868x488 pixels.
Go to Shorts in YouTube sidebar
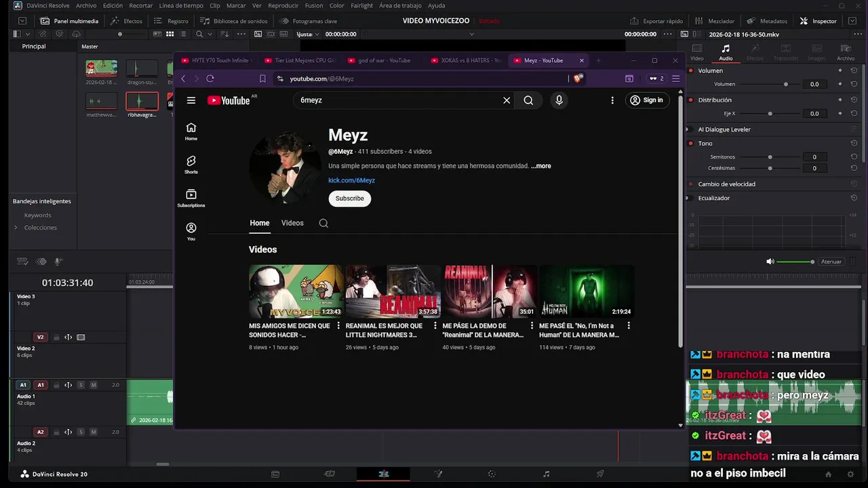(x=191, y=164)
